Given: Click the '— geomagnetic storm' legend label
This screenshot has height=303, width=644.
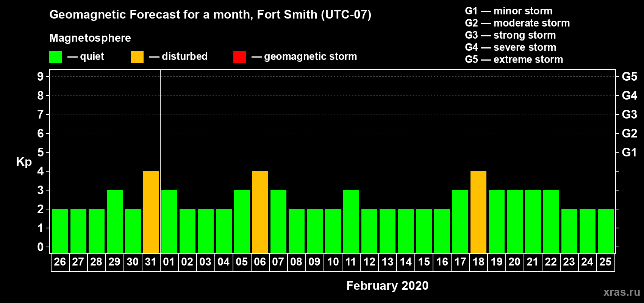Looking at the screenshot, I should [304, 56].
